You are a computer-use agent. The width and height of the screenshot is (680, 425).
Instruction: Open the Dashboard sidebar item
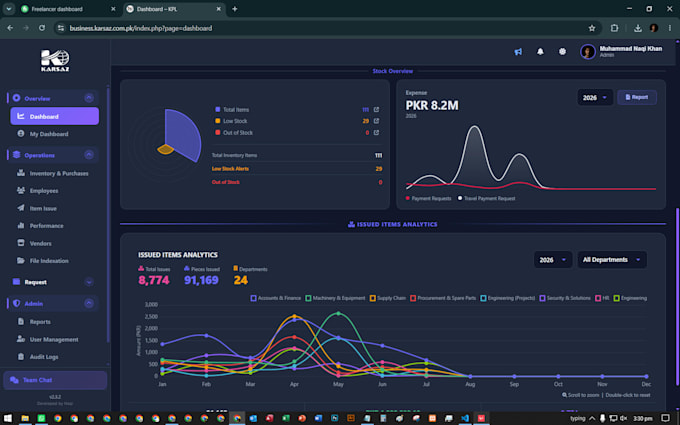click(55, 116)
